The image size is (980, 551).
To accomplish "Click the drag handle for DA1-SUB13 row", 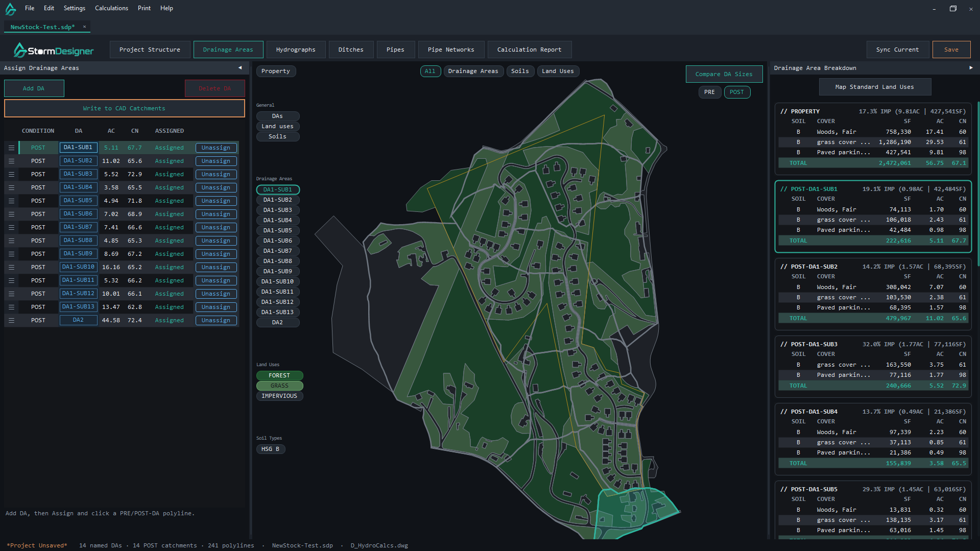I will (x=11, y=307).
